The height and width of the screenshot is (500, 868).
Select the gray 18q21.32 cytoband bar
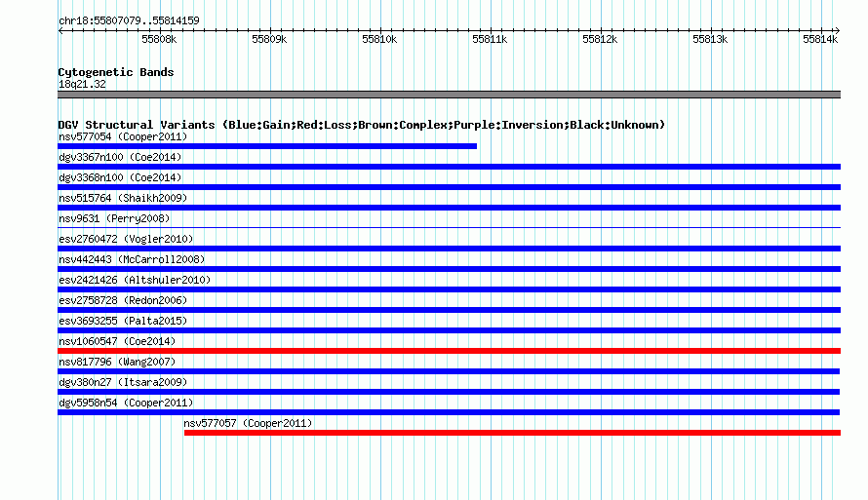449,95
